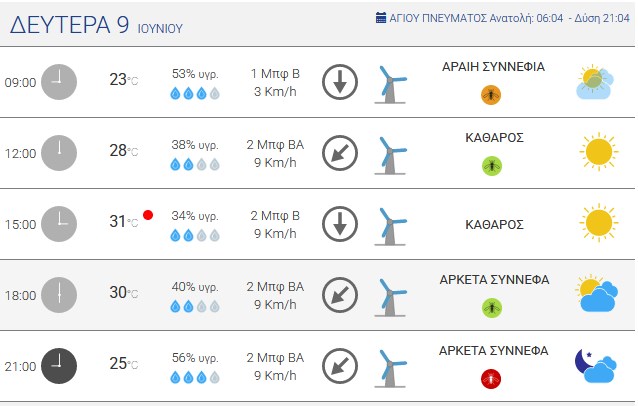Click the ΔΕΥΤΕΡΑ 9 ΙΟΥΝΙΟΥ heading

[x=96, y=25]
